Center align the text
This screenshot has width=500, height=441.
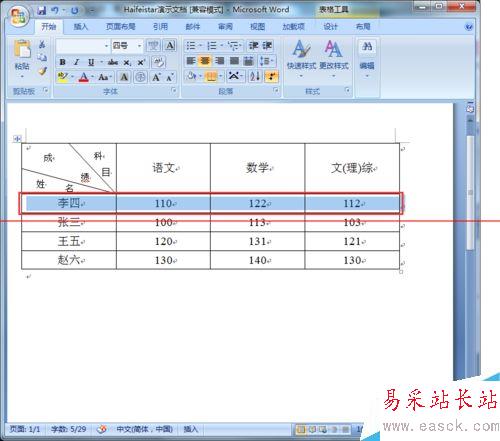[x=205, y=61]
